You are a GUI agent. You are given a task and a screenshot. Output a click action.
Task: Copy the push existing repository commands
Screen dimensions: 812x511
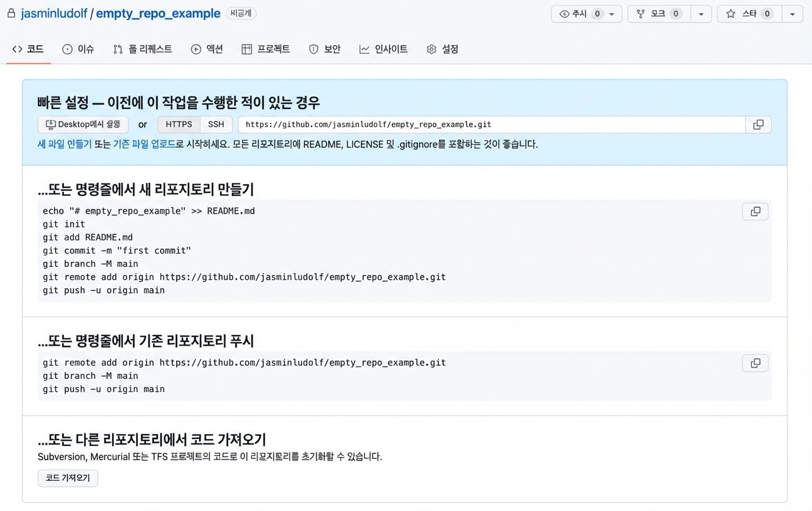point(756,363)
